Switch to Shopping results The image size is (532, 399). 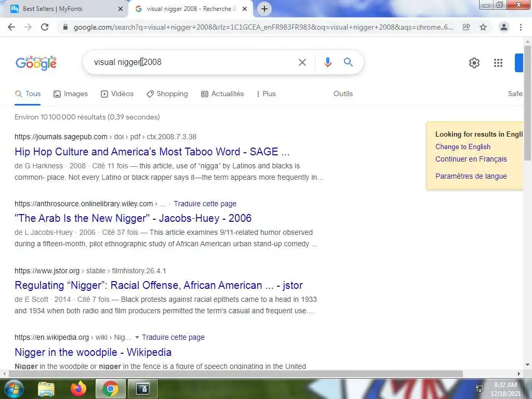pyautogui.click(x=167, y=94)
